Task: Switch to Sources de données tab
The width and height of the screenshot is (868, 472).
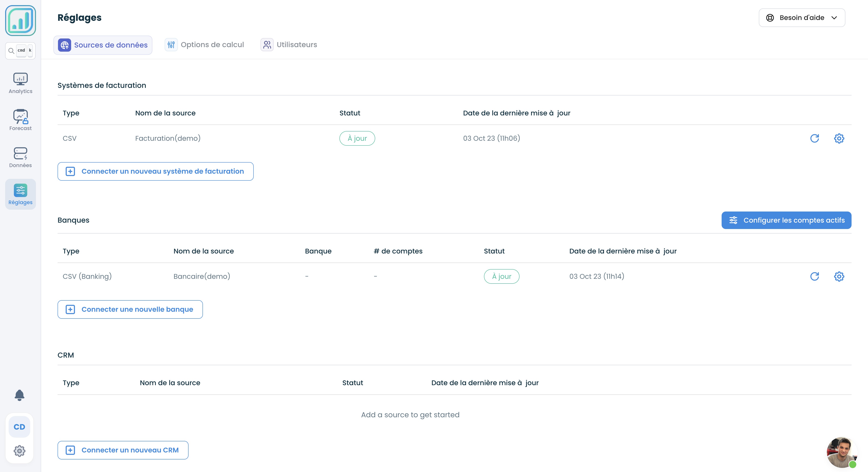Action: (103, 45)
